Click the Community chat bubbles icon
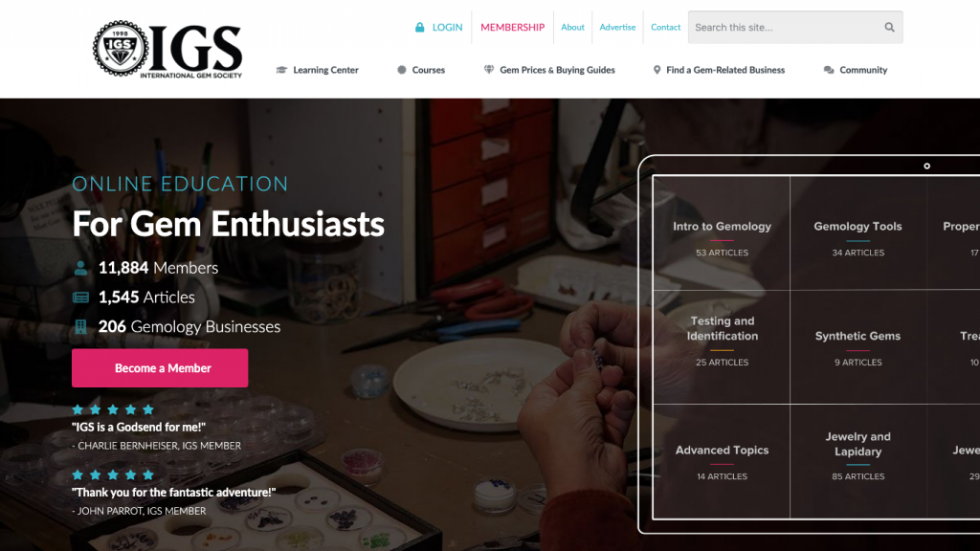980x551 pixels. click(829, 70)
